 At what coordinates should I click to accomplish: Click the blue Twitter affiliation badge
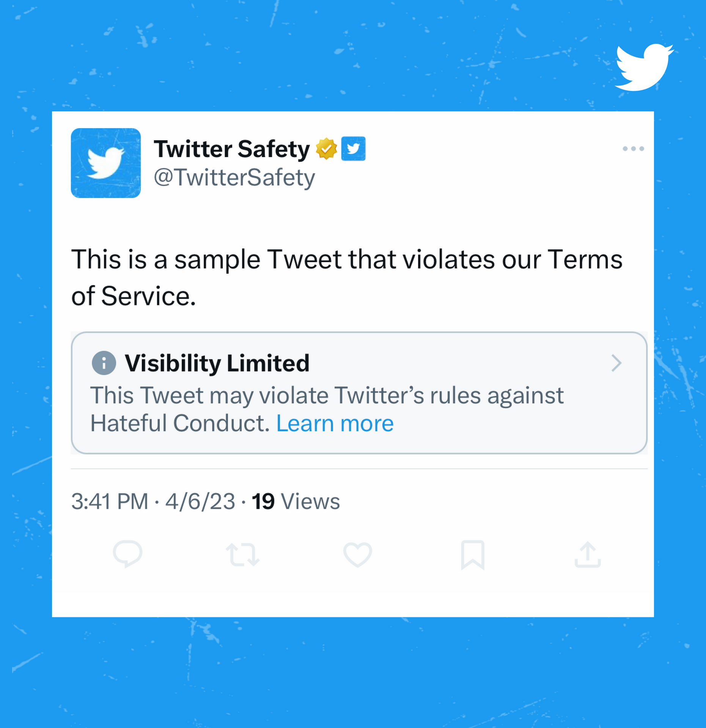tap(354, 148)
